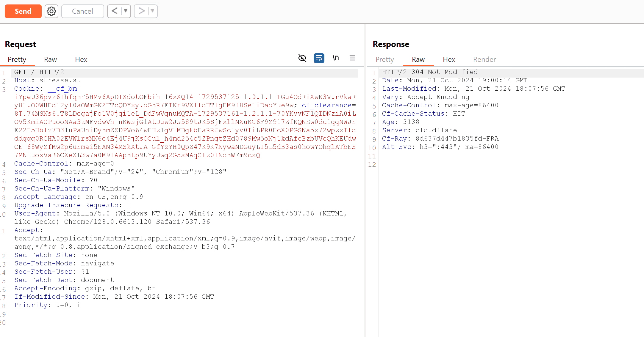This screenshot has height=337, width=644.
Task: Open the Repeater settings gear icon
Action: click(51, 11)
